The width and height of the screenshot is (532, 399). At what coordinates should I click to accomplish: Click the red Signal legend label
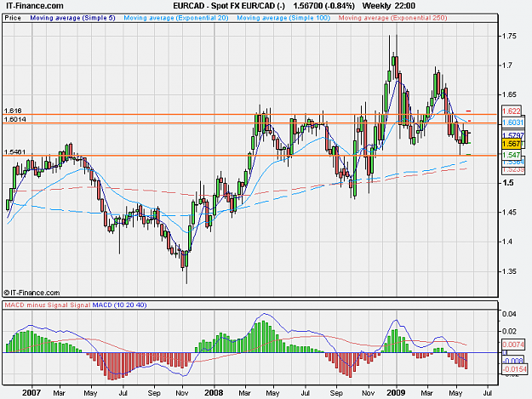click(80, 305)
